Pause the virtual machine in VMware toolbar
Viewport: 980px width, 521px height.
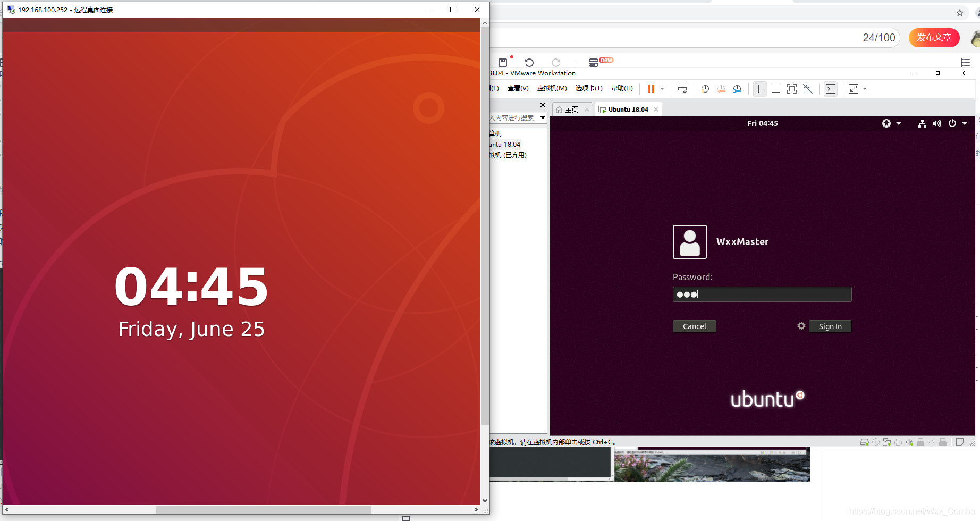coord(650,89)
